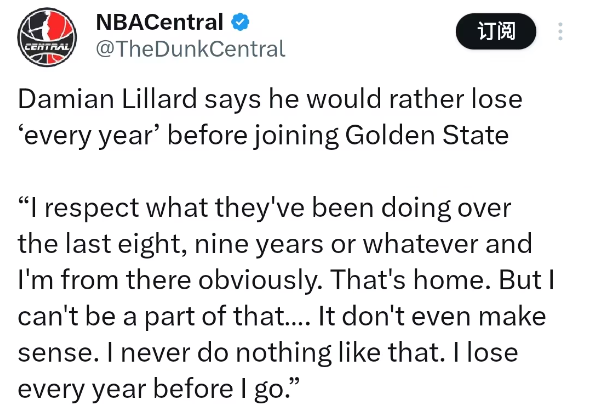Open the NBACentral profile avatar
The height and width of the screenshot is (418, 603).
pyautogui.click(x=46, y=34)
